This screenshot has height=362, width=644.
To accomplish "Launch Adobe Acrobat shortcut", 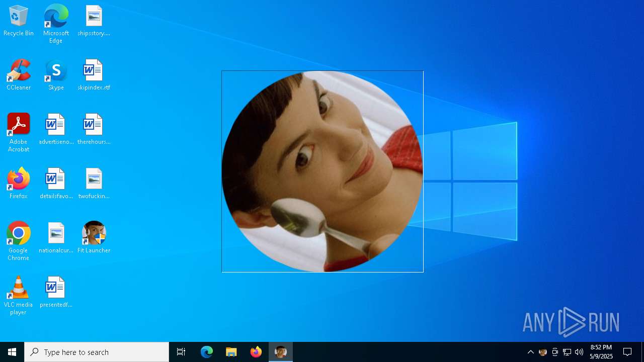I will 19,133.
